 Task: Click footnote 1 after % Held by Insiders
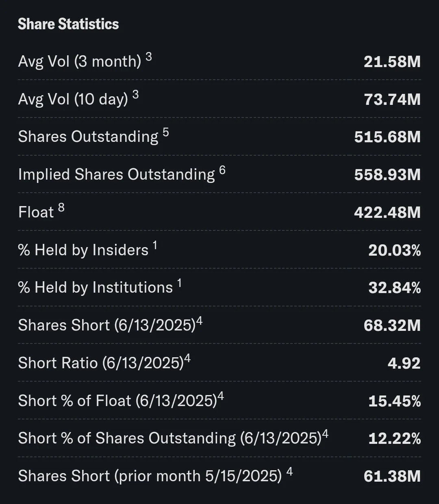tap(155, 245)
